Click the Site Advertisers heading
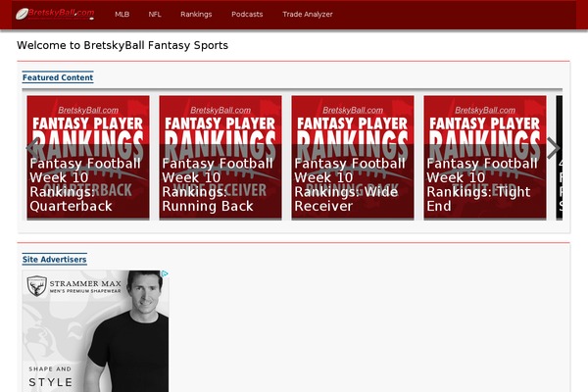Viewport: 588px width, 392px height. pyautogui.click(x=54, y=259)
